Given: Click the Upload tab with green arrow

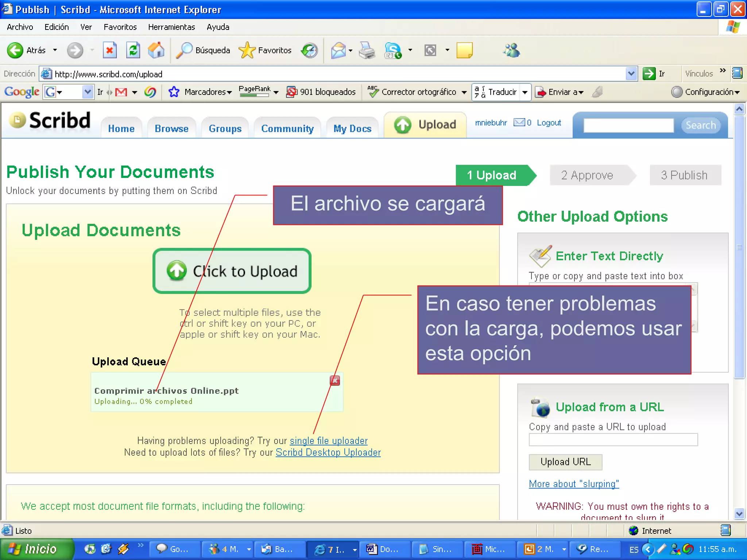Looking at the screenshot, I should click(x=425, y=125).
